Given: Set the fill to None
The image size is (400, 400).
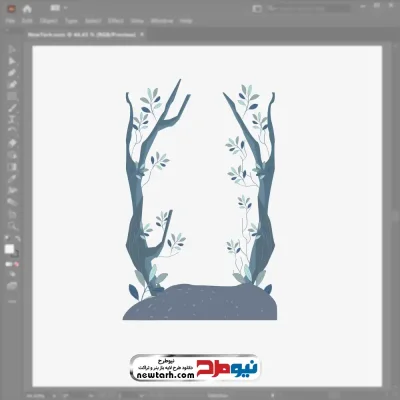Looking at the screenshot, I should coord(16,264).
